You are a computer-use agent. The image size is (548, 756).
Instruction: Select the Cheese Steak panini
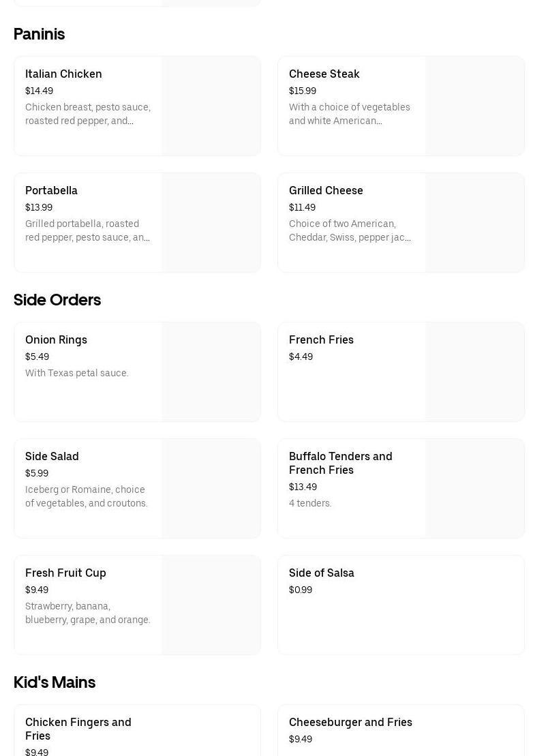click(324, 74)
